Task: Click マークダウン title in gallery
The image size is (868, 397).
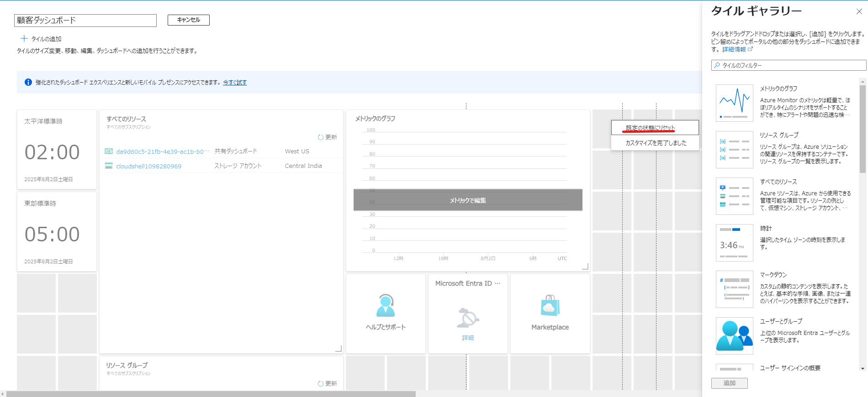Action: click(773, 275)
